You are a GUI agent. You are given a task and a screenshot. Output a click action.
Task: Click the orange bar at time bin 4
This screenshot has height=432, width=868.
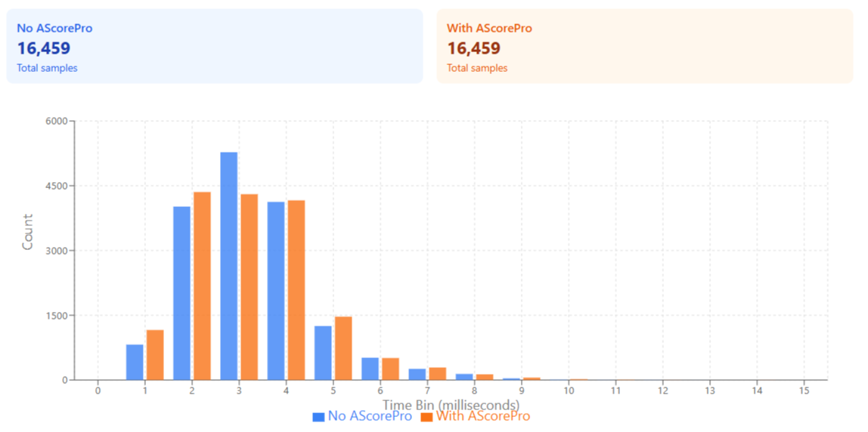click(296, 290)
